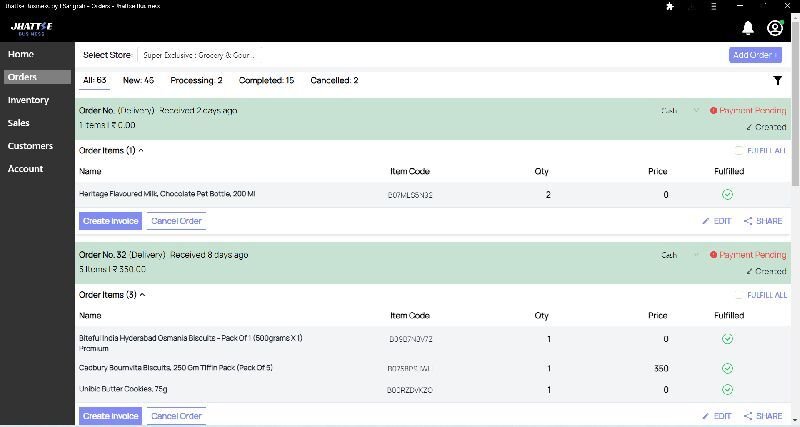Screen dimensions: 800x427
Task: Cancel Order No. 32
Action: pyautogui.click(x=176, y=415)
